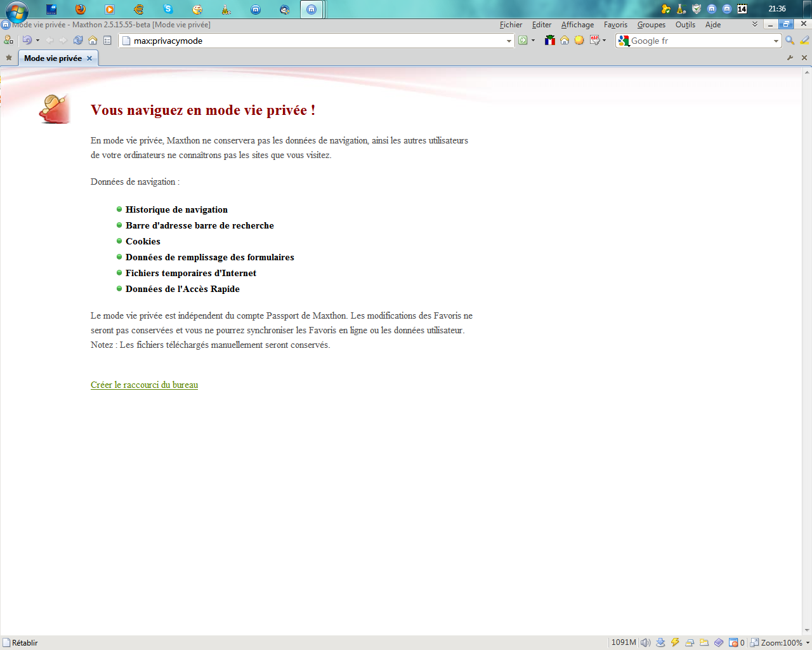Click the ABP ad blocker icon
This screenshot has width=812, height=650.
[x=594, y=40]
